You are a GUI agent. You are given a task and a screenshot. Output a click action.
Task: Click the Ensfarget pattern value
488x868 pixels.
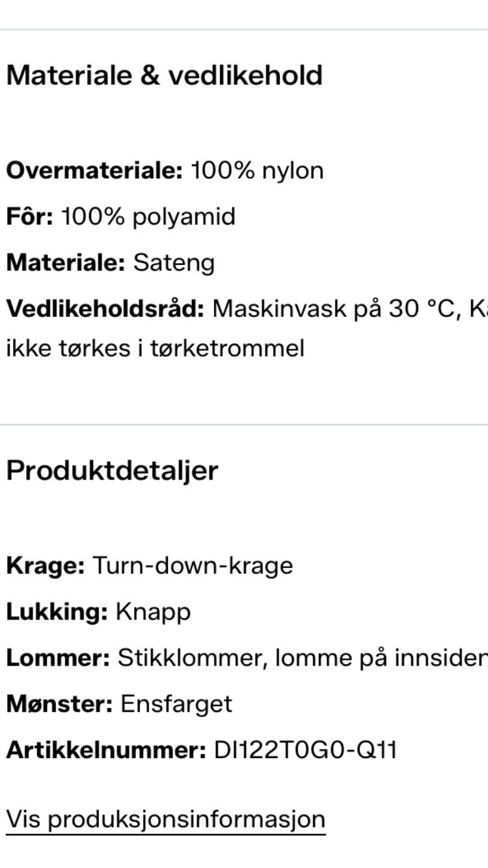[x=176, y=704]
